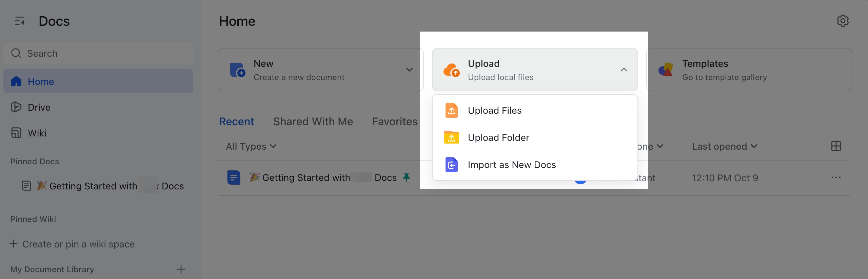Open the All Types filter dropdown

pyautogui.click(x=251, y=146)
